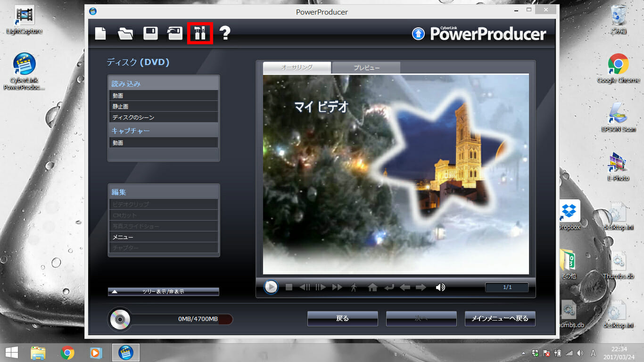Click the 戻る button
Viewport: 644px width, 362px height.
coord(343,319)
